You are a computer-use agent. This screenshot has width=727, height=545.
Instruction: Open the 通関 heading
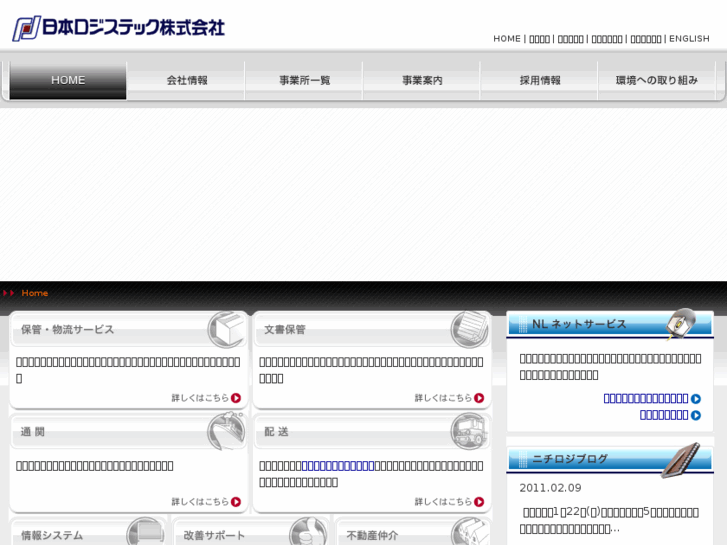[32, 432]
